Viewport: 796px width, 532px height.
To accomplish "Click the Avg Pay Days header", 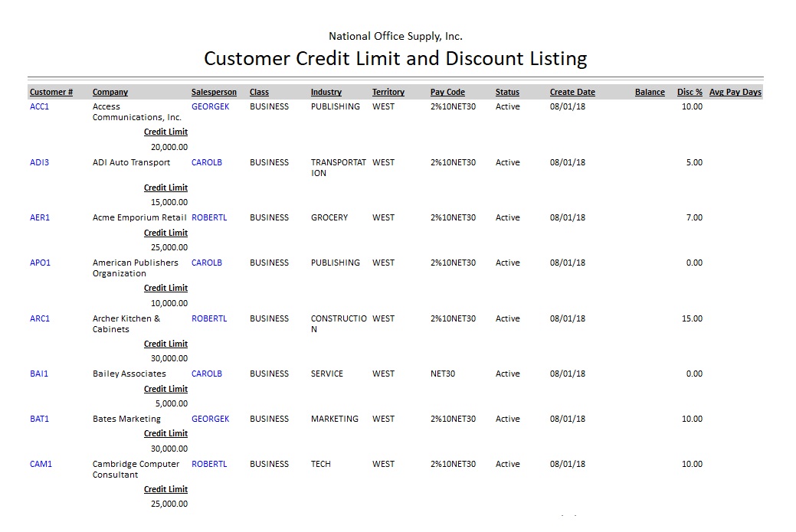I will click(x=735, y=93).
